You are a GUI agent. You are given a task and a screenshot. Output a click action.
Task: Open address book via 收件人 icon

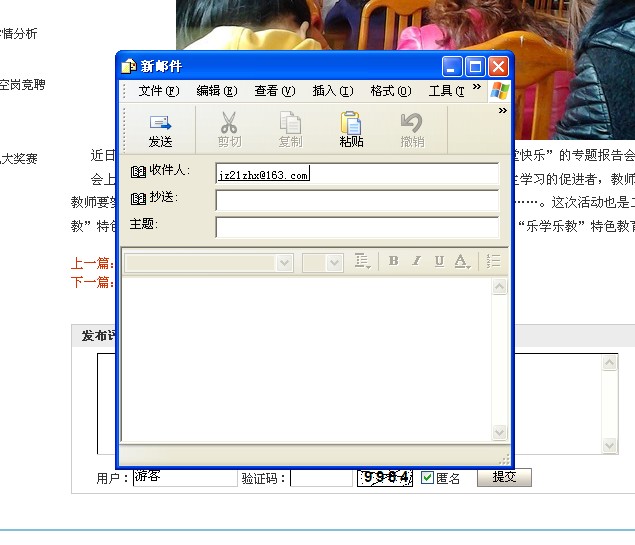point(138,172)
